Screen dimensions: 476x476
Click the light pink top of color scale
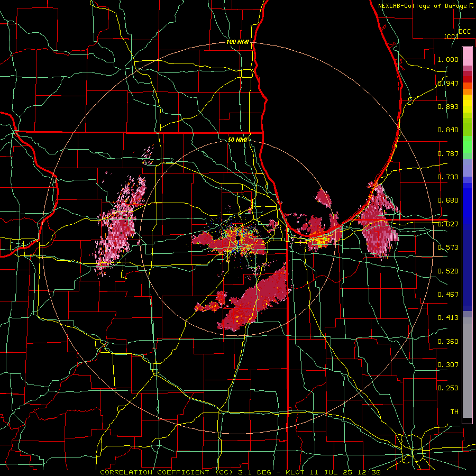tap(467, 56)
